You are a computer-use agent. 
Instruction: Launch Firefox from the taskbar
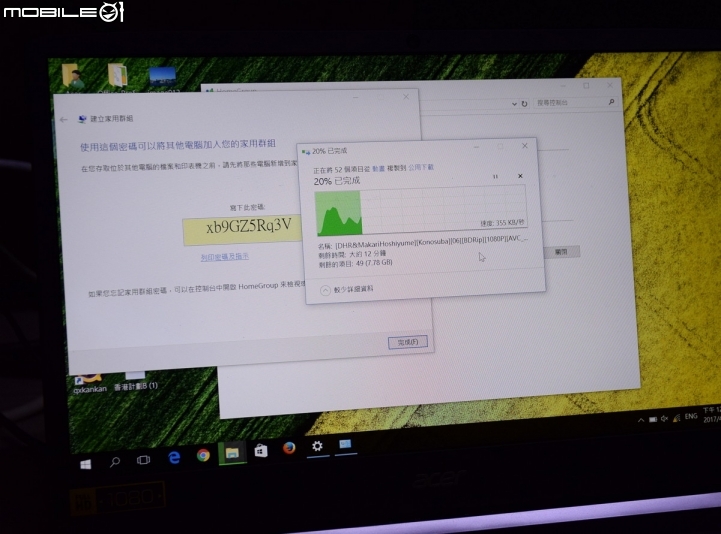point(289,448)
